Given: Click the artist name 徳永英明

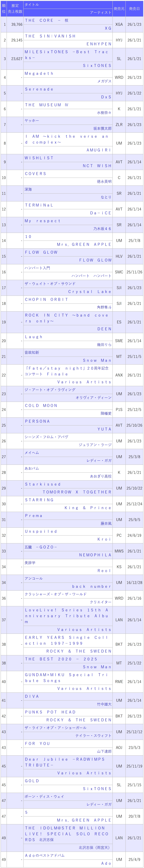Looking at the screenshot, I should coord(104,181).
